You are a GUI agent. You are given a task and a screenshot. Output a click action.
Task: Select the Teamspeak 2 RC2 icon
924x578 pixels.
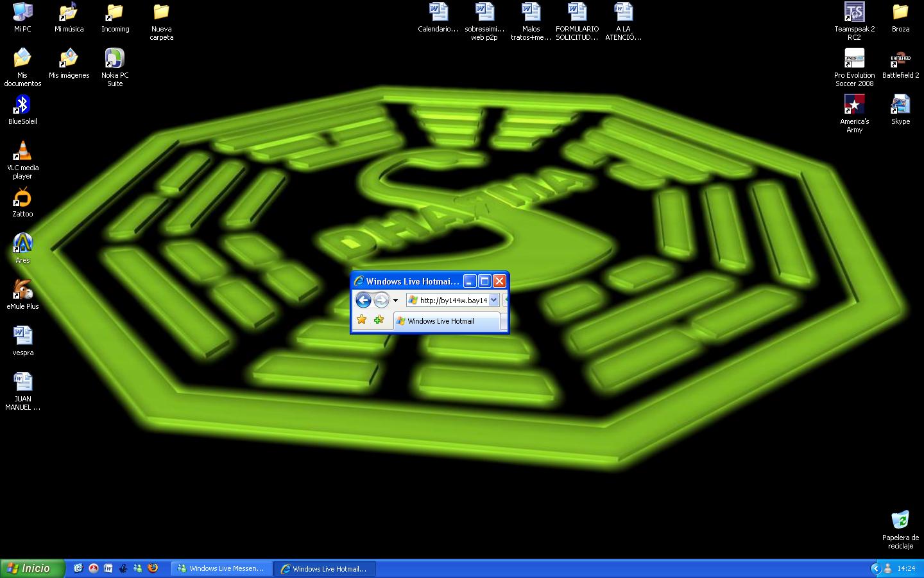click(854, 13)
